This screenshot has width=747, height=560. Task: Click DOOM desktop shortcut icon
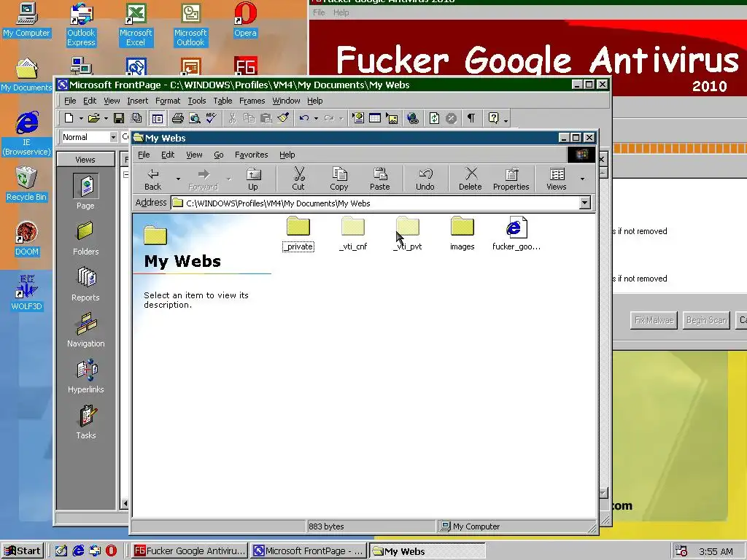click(x=27, y=238)
